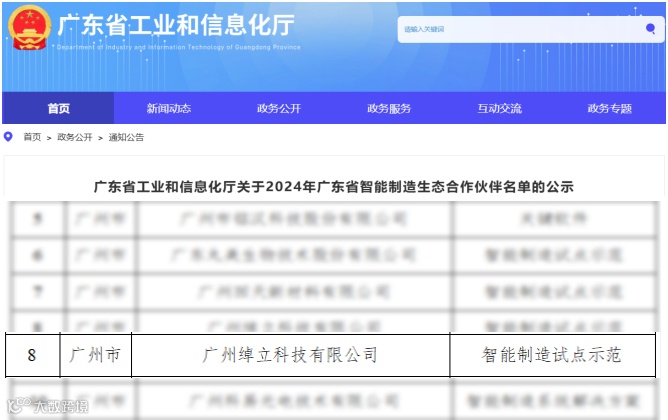
Task: Open the 互动交流 navigation tab
Action: pos(499,108)
